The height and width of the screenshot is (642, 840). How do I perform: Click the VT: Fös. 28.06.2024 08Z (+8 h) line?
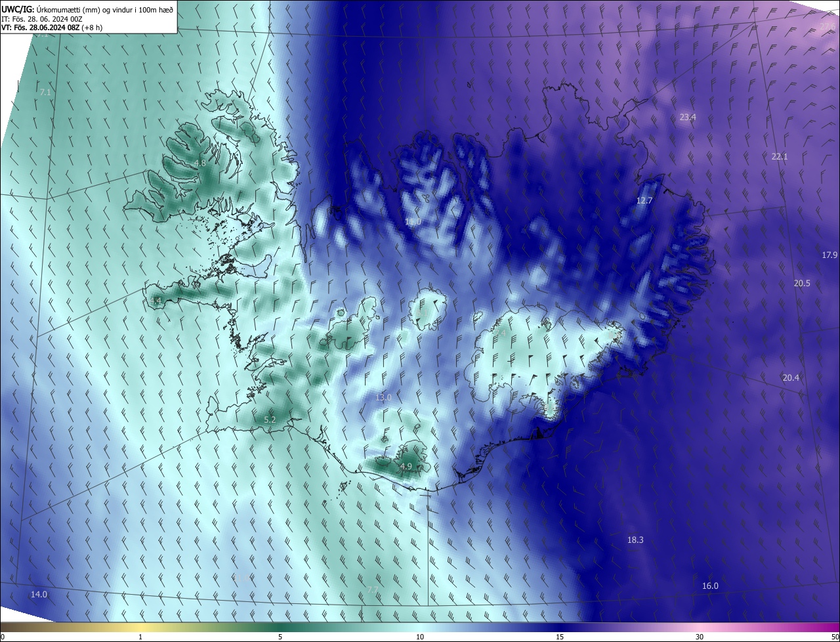coord(52,28)
